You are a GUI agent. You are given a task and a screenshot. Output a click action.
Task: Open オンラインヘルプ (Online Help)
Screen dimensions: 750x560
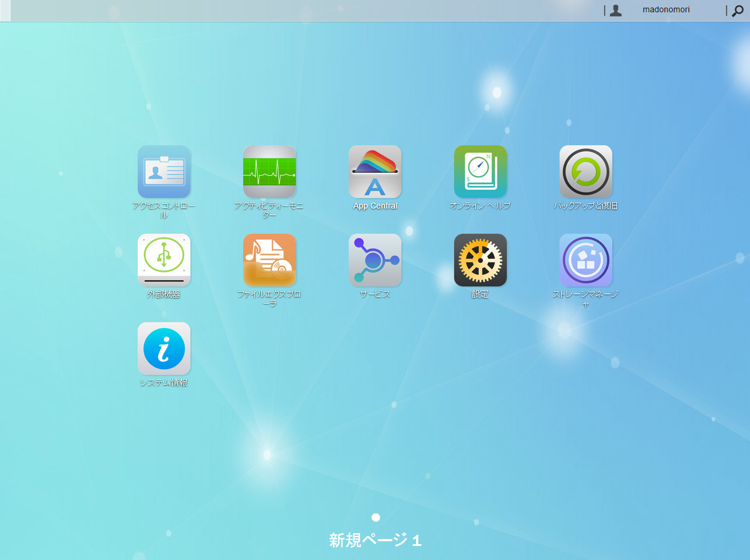(480, 172)
